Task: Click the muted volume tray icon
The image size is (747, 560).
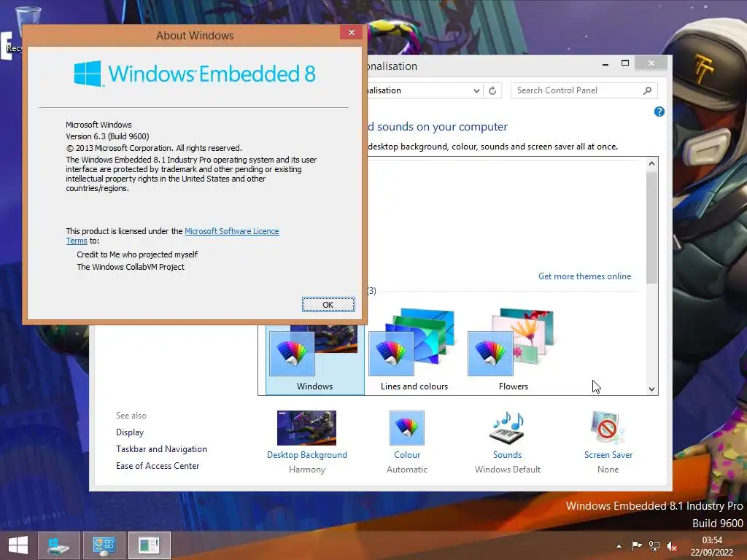Action: [x=672, y=545]
